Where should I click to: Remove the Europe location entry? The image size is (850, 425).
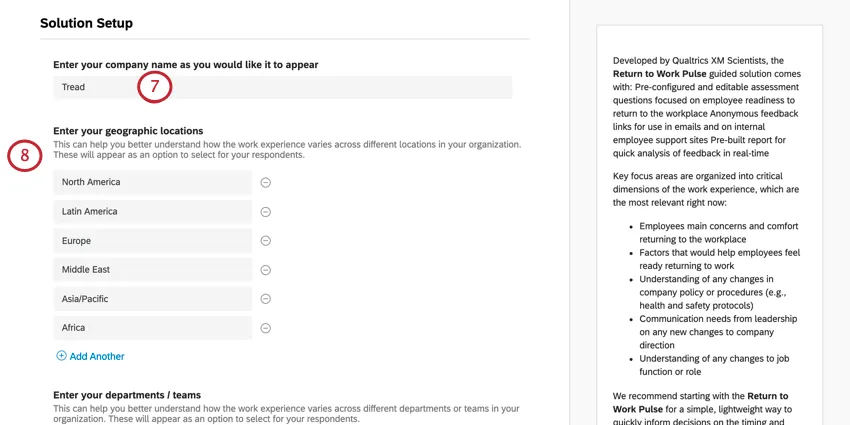tap(266, 241)
